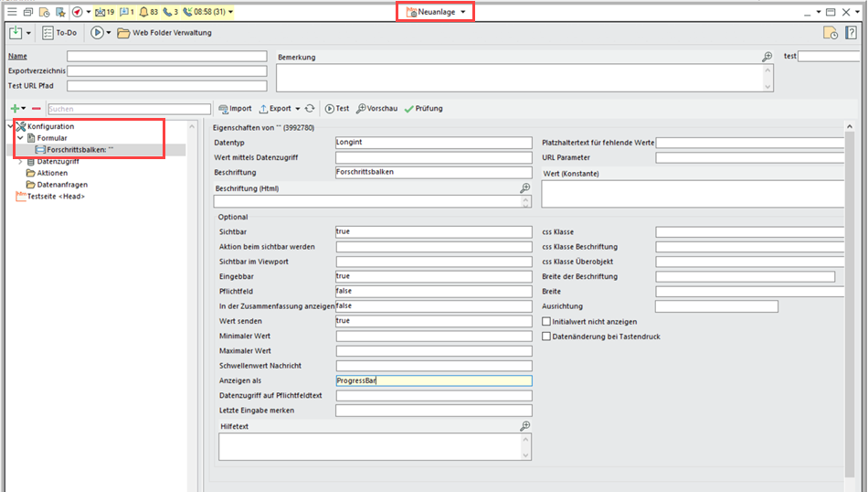Expand the Datenzugriff tree node
The width and height of the screenshot is (868, 492).
click(20, 162)
